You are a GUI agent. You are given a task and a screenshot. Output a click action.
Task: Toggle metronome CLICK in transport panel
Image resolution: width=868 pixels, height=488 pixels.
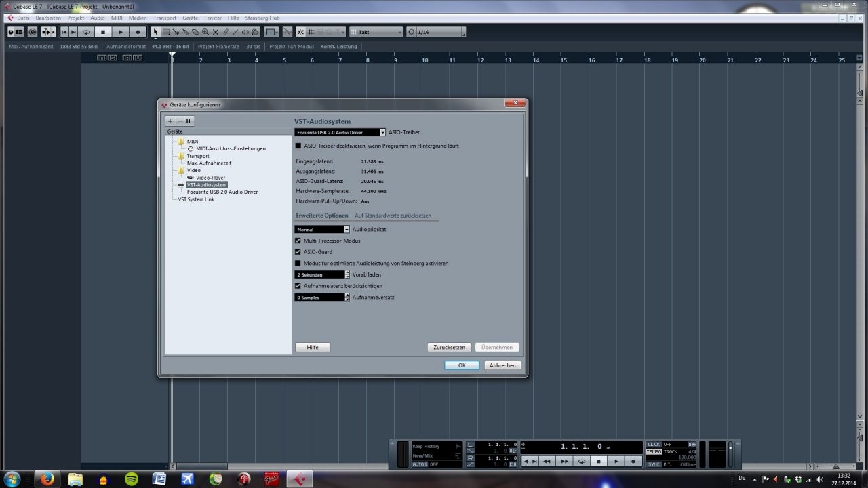click(654, 444)
